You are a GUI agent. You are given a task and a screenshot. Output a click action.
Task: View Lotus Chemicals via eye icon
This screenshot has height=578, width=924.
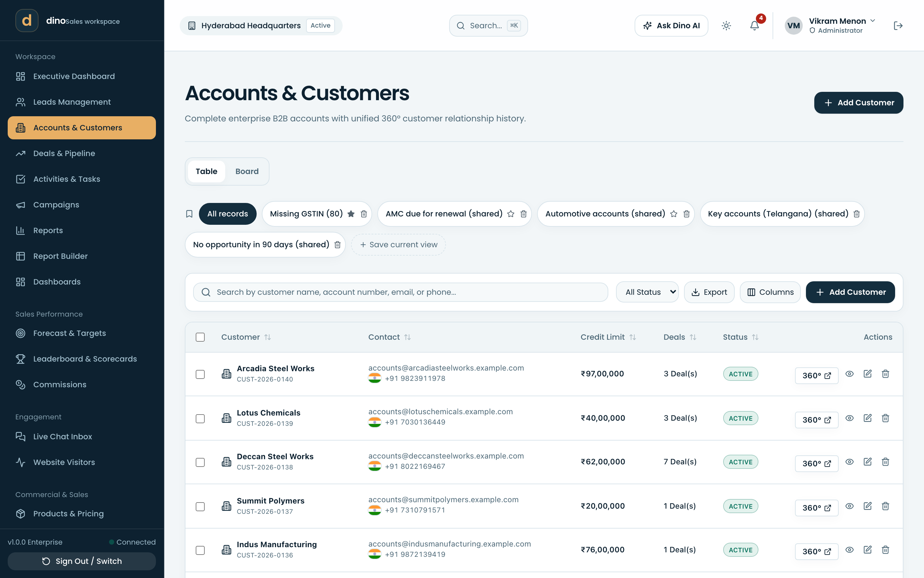[x=850, y=418]
